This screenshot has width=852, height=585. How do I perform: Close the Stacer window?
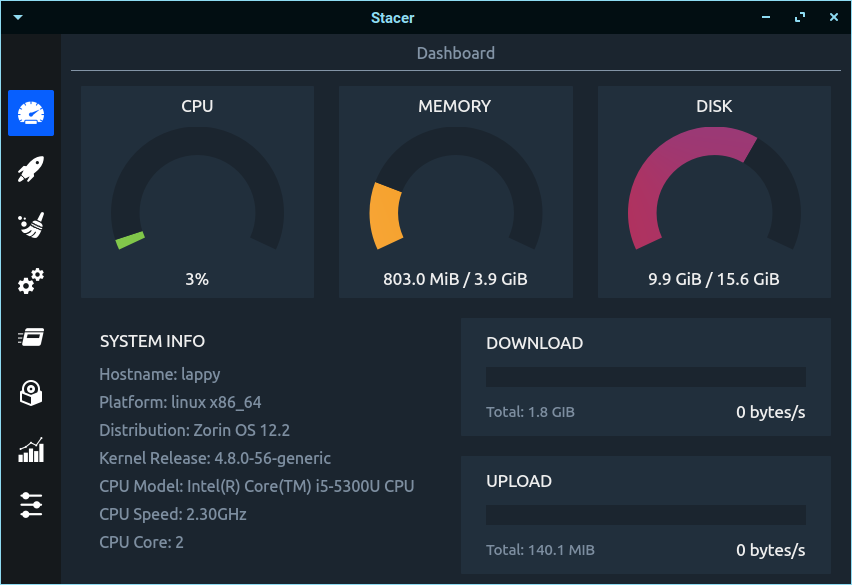coord(834,17)
